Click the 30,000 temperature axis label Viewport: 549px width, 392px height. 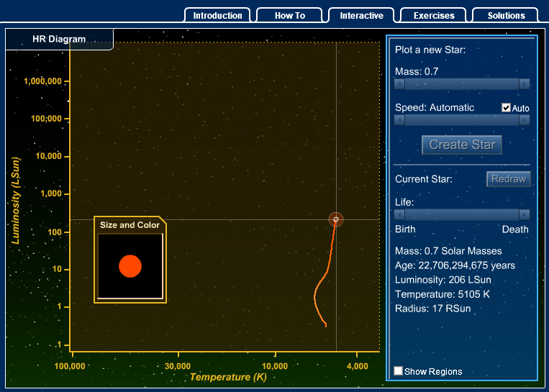178,366
